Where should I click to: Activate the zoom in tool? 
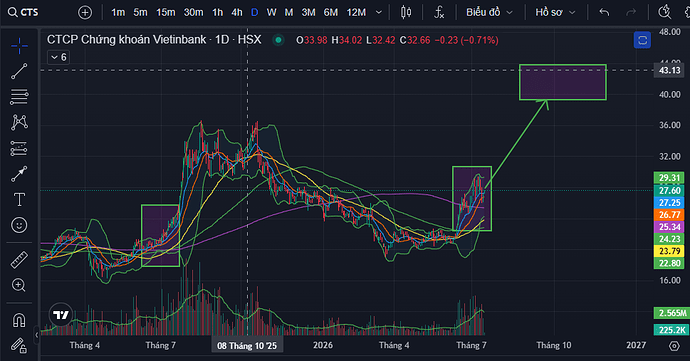(x=19, y=285)
